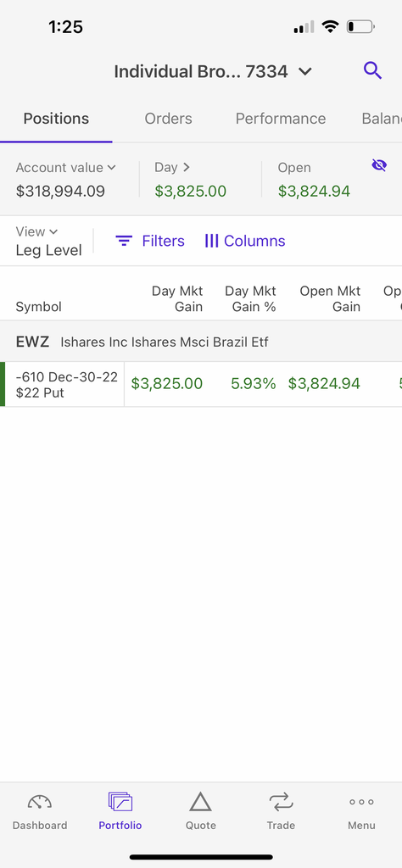Tap the purple search magnifier icon
This screenshot has height=868, width=402.
click(x=372, y=71)
